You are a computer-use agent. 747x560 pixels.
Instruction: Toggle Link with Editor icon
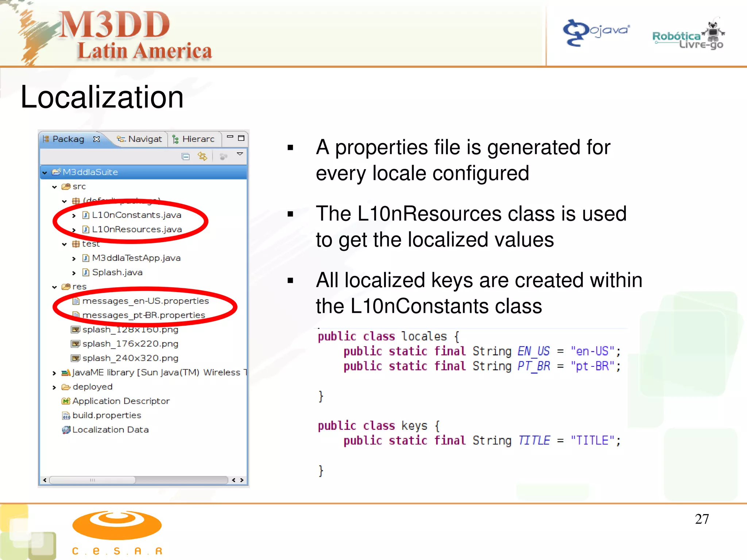(202, 156)
